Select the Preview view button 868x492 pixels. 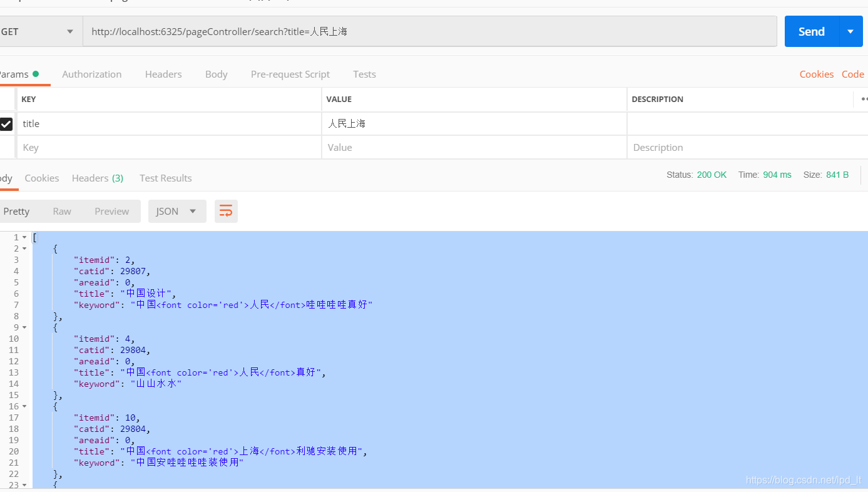click(x=112, y=212)
